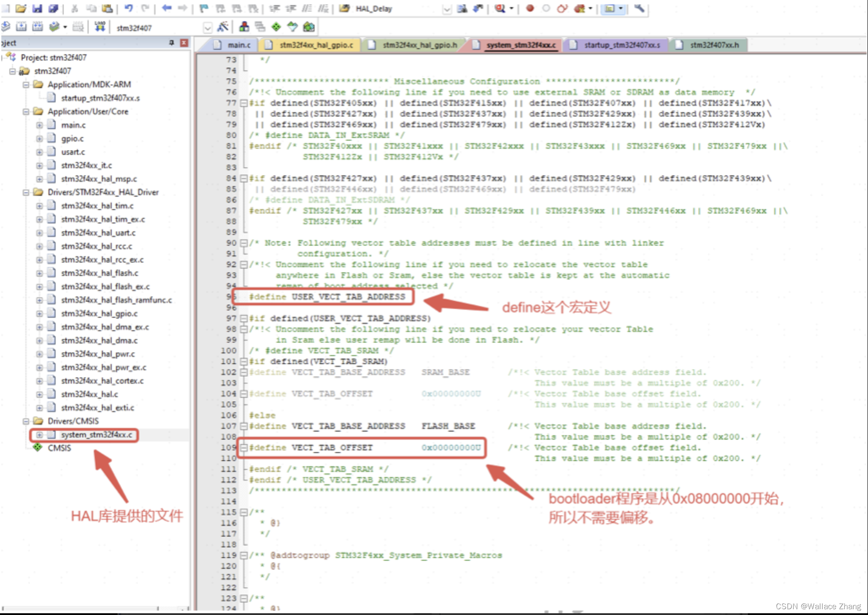Image resolution: width=868 pixels, height=615 pixels.
Task: Click the line 95 USER_VECT_TAB_ADDRESS define
Action: point(327,297)
